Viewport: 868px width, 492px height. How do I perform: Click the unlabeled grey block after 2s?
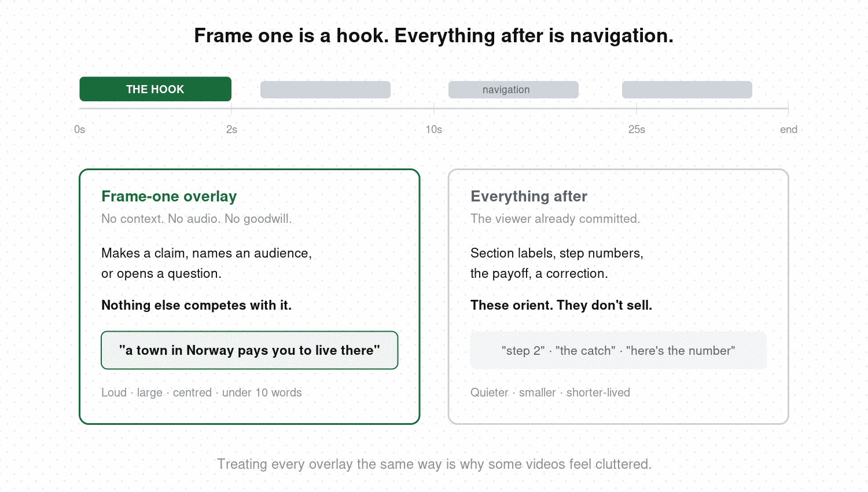pyautogui.click(x=325, y=90)
